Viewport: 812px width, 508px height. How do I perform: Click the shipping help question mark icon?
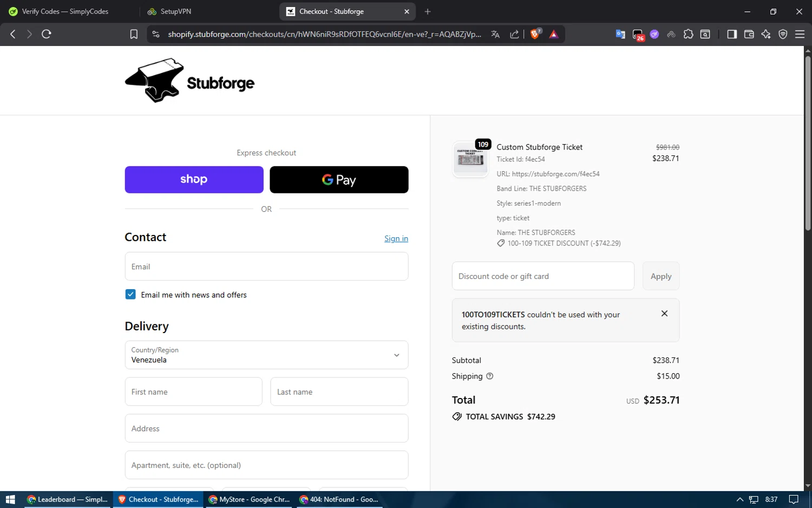[490, 376]
